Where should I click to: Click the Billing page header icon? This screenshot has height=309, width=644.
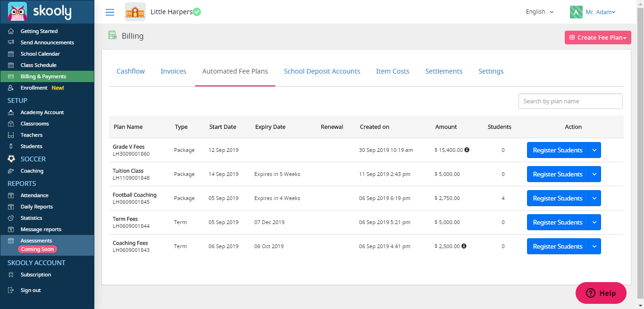tap(112, 35)
